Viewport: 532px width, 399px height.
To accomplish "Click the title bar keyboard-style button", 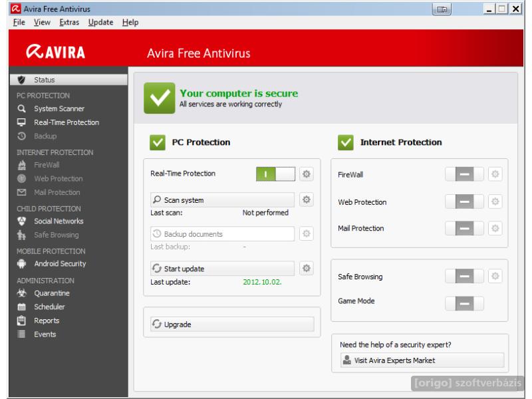I will (442, 9).
